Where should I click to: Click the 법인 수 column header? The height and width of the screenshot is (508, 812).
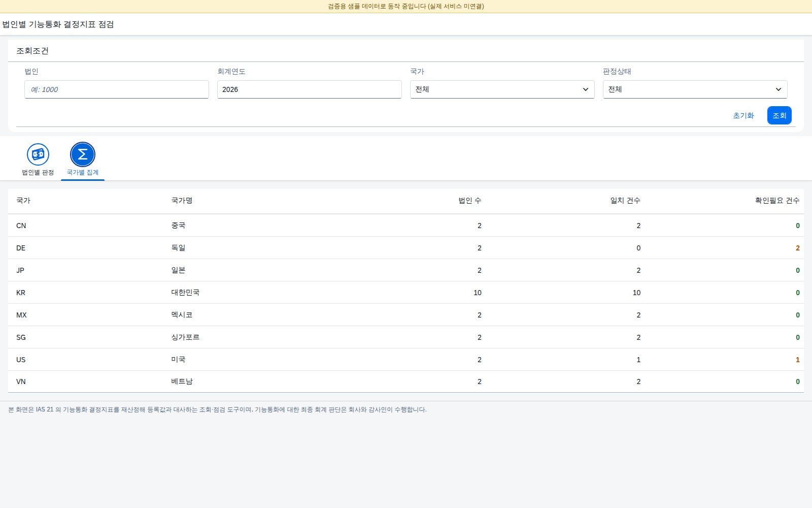click(470, 201)
